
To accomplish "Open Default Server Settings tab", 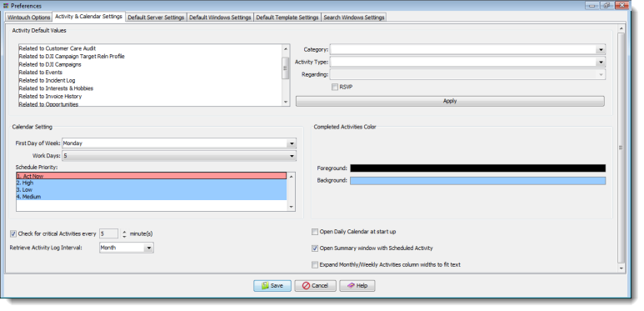I will pyautogui.click(x=156, y=18).
